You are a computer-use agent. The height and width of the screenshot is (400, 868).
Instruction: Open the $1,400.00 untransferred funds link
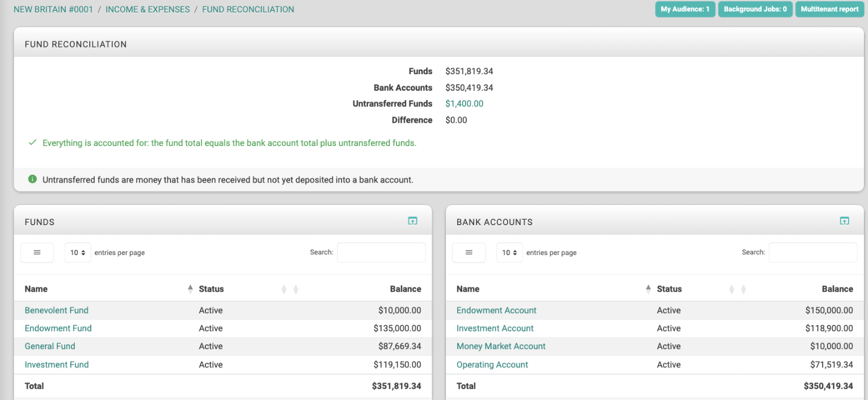464,103
